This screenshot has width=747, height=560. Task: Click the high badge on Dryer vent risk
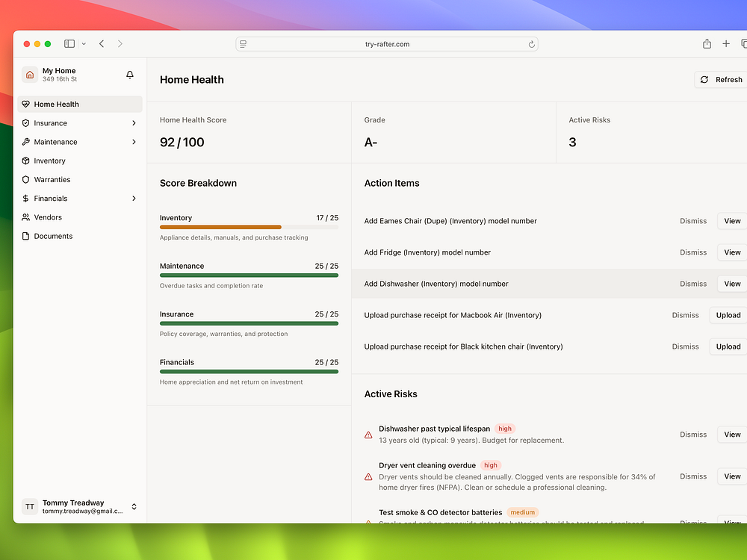pyautogui.click(x=491, y=465)
